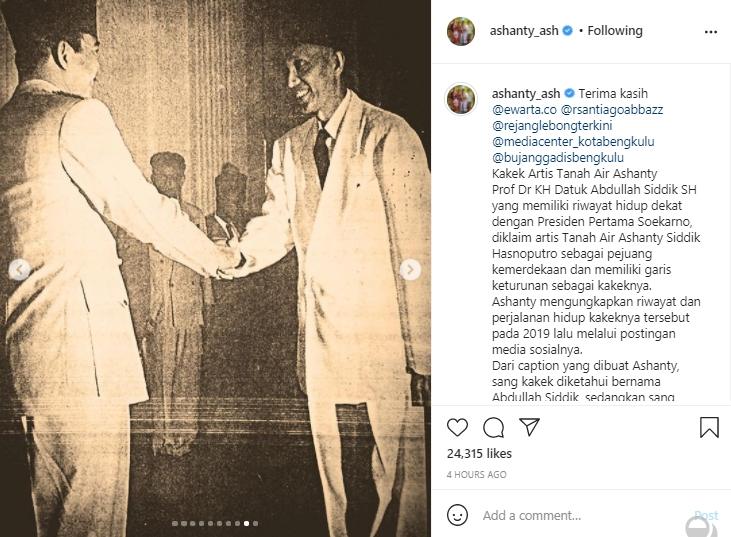Go to previous photo with left arrow
The height and width of the screenshot is (537, 731).
20,269
